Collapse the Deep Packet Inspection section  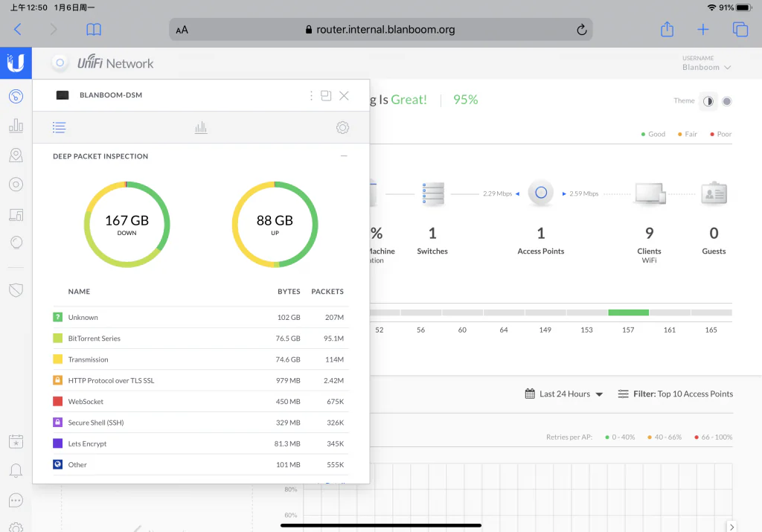click(344, 156)
